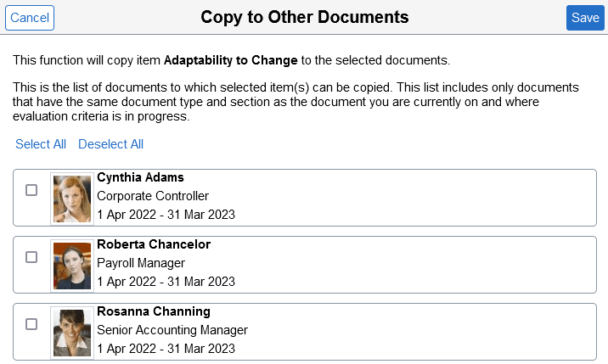Click the Cynthia Adams name

click(140, 177)
